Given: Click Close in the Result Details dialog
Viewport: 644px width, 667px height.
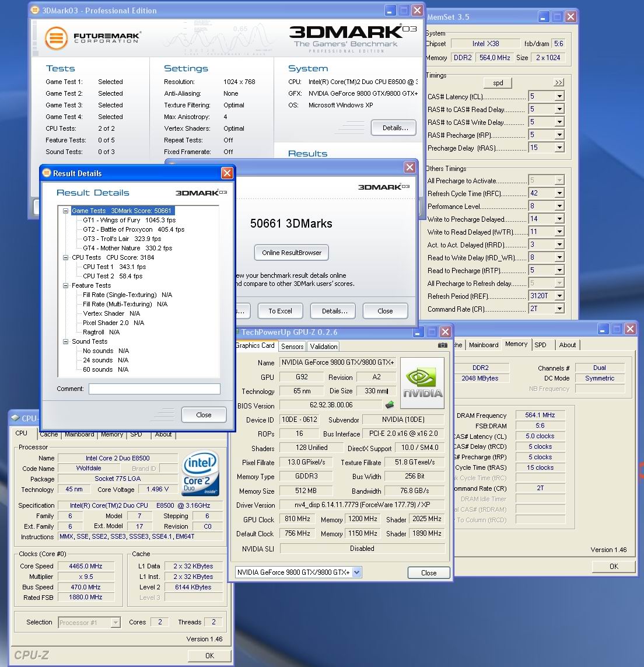Looking at the screenshot, I should coord(204,415).
